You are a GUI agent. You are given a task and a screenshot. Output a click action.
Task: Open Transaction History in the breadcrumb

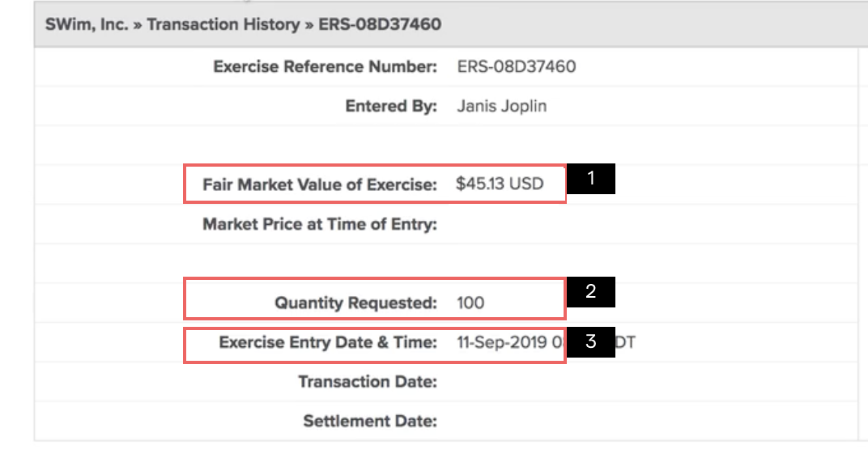tap(223, 24)
